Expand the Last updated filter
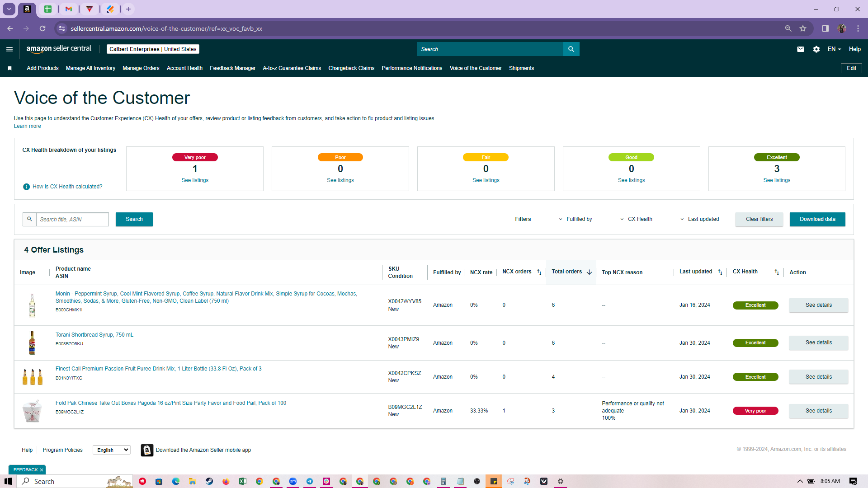The image size is (868, 488). pyautogui.click(x=699, y=219)
